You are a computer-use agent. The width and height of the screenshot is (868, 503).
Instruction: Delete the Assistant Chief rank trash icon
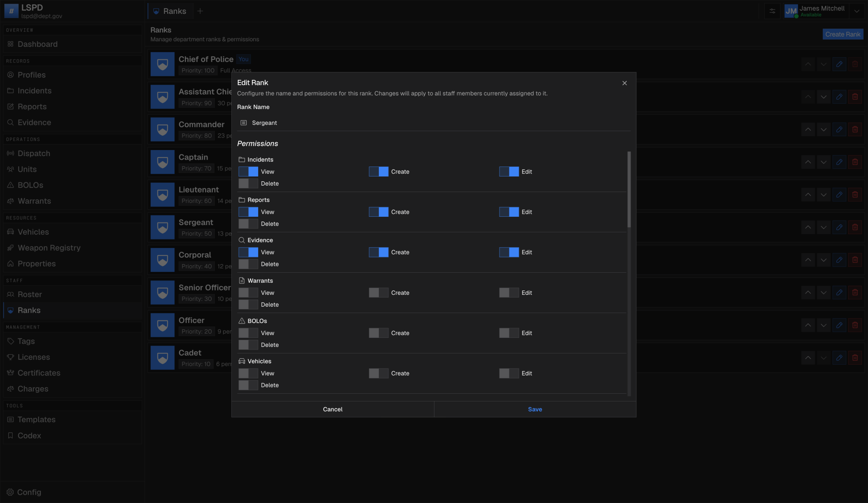click(x=855, y=97)
